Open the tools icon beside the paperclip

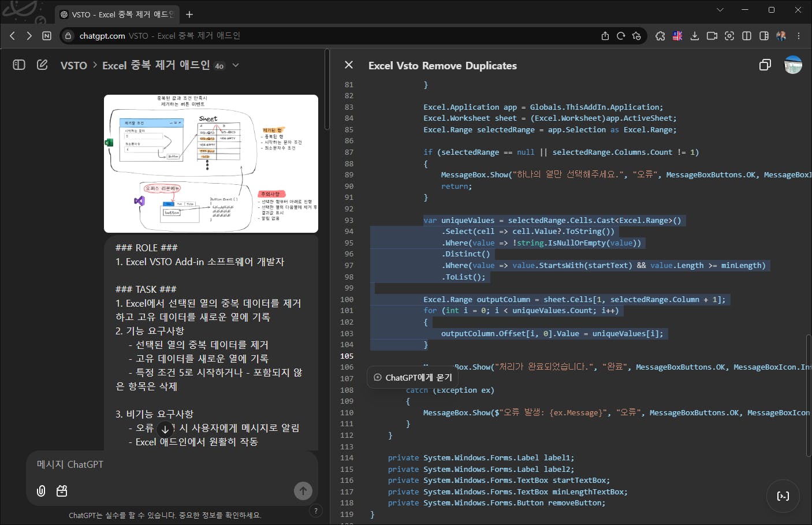[x=62, y=491]
